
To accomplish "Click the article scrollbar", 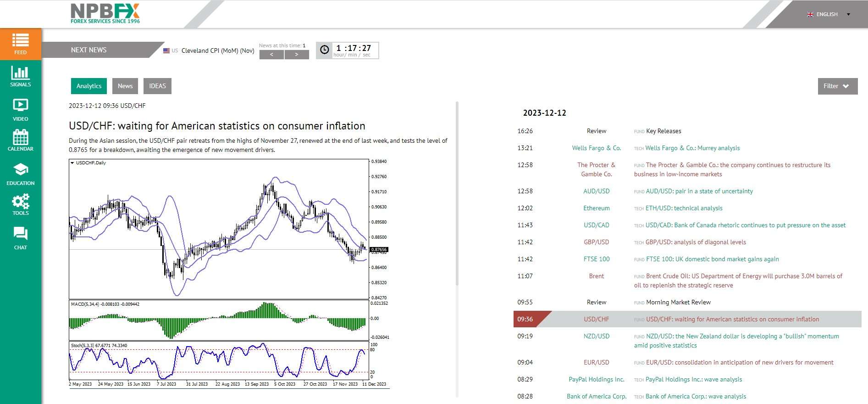I will pos(457,193).
